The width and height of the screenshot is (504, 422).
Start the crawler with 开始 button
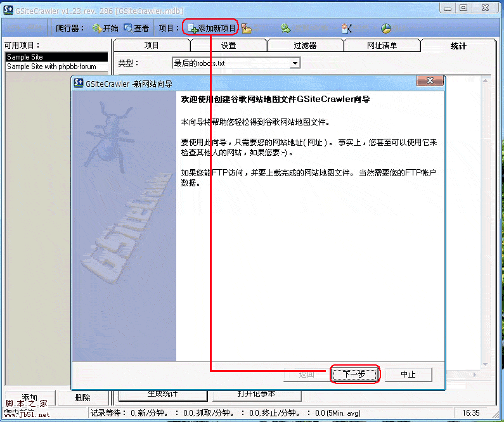click(105, 29)
